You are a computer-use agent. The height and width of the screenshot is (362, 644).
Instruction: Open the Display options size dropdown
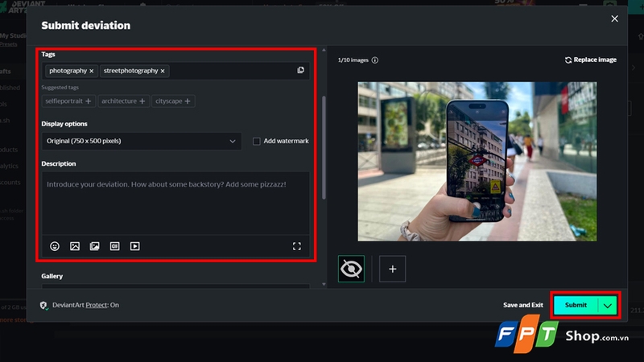coord(142,141)
